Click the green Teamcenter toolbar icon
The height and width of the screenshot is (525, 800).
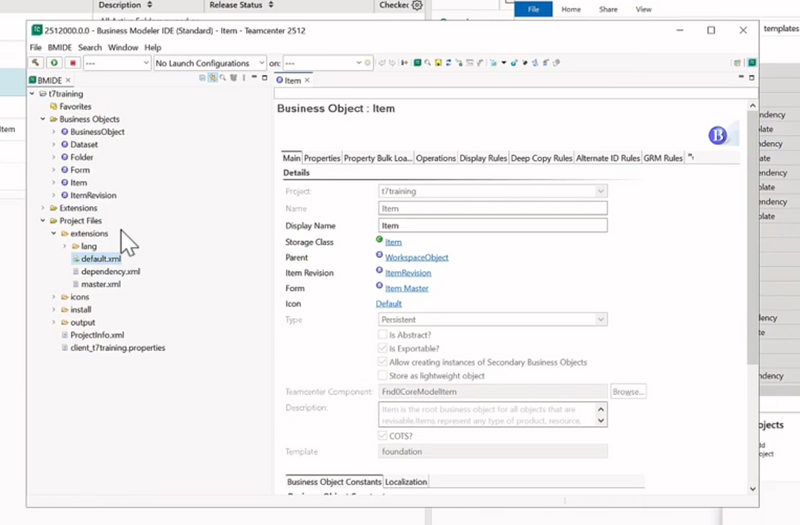click(417, 63)
